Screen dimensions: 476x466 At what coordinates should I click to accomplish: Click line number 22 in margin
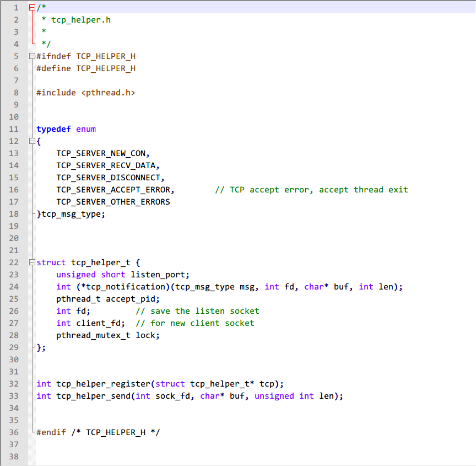[14, 263]
